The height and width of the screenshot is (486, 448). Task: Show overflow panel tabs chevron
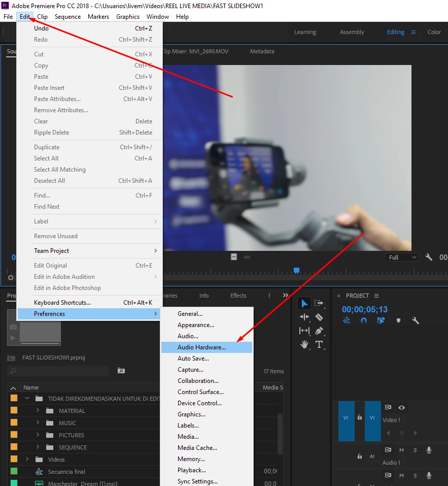pos(286,296)
